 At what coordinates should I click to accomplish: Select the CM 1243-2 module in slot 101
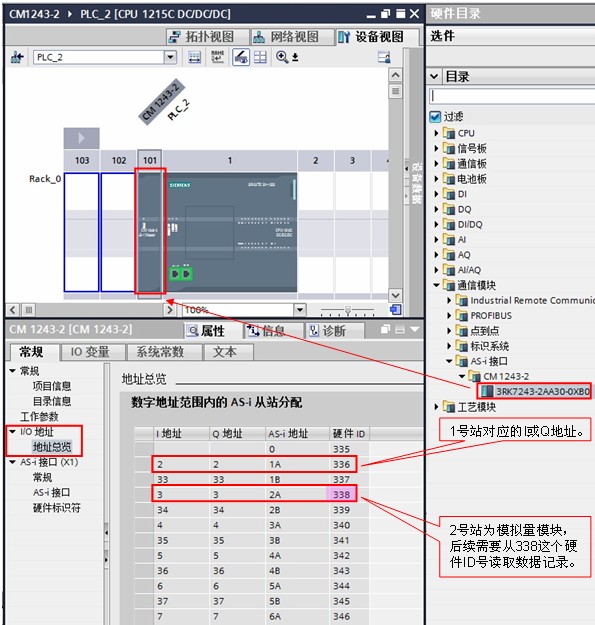pos(149,232)
